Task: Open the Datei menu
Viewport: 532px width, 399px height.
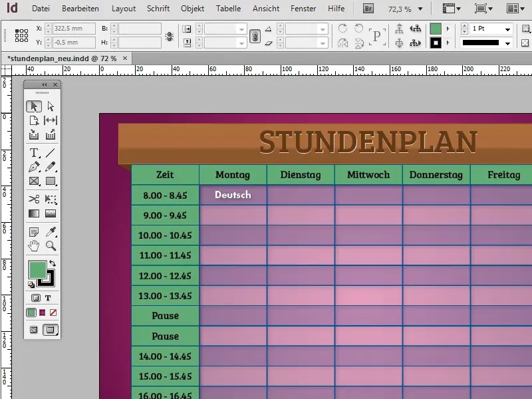Action: [x=41, y=9]
